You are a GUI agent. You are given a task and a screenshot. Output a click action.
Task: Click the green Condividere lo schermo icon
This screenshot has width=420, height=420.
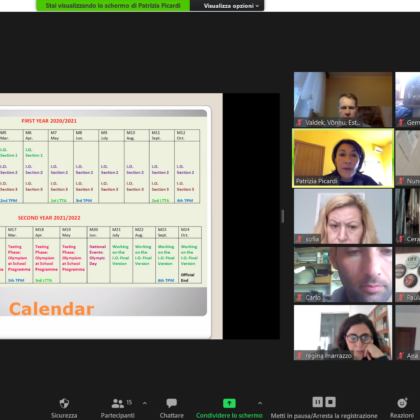click(x=229, y=403)
